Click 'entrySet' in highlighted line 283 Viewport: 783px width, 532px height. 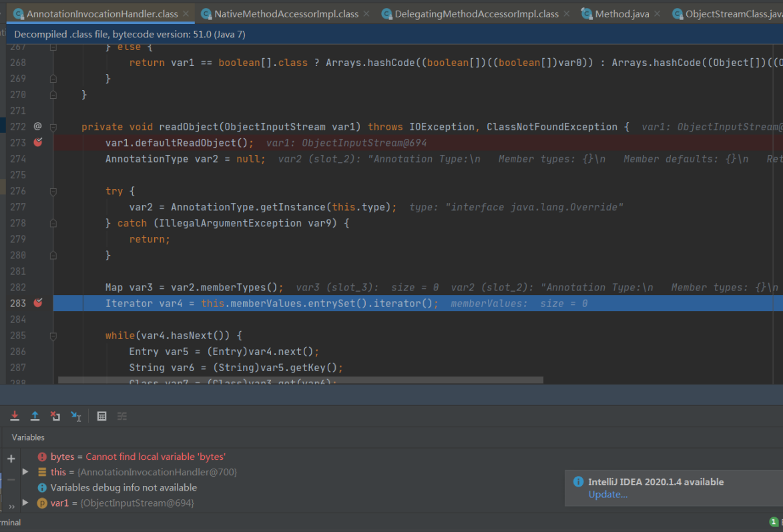point(331,303)
